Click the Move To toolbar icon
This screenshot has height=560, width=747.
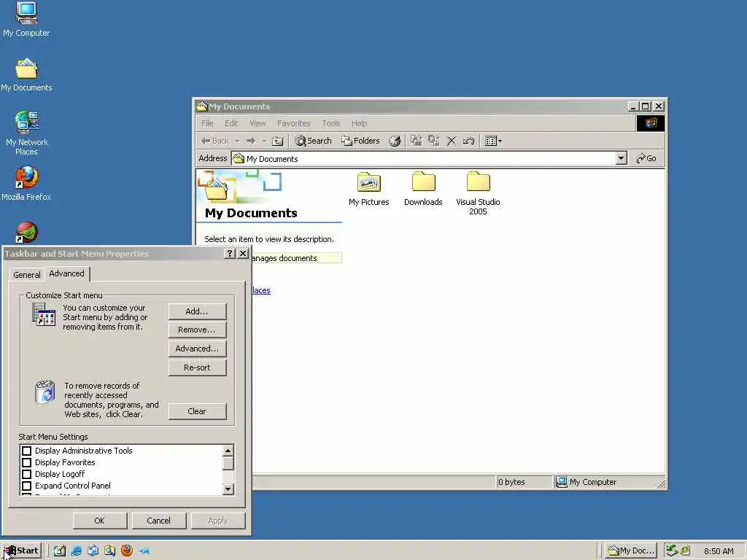(x=416, y=141)
